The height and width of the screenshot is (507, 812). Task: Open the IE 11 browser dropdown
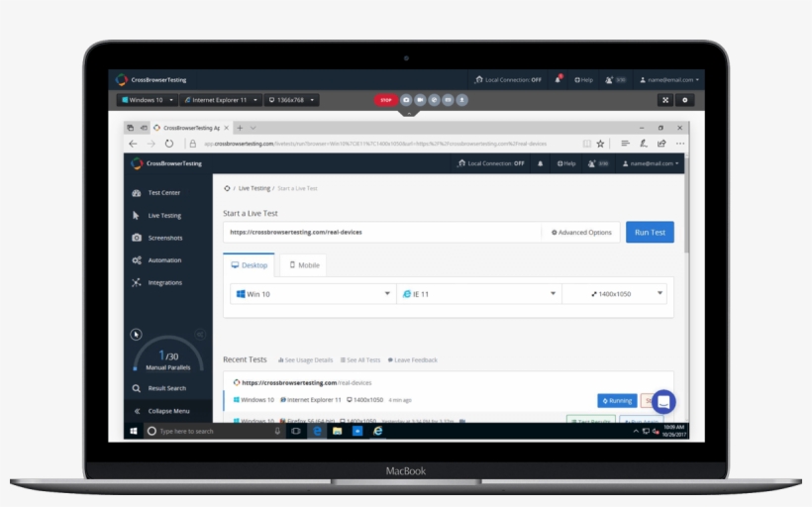(x=479, y=294)
